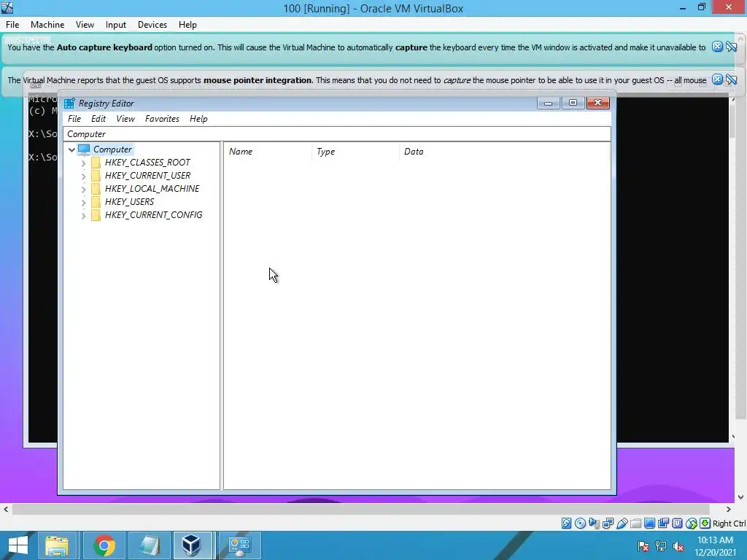
Task: Open the VirtualBox View menu
Action: pyautogui.click(x=85, y=25)
